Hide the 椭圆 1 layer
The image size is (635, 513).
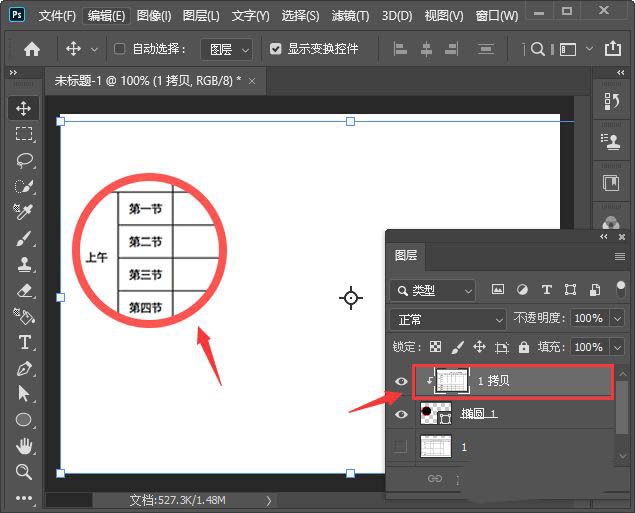401,414
